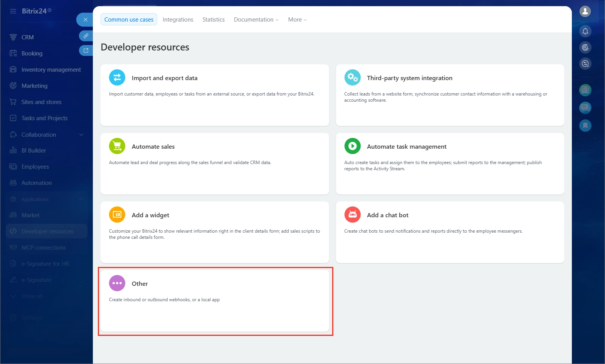The width and height of the screenshot is (605, 364).
Task: Open the user profile avatar
Action: click(x=585, y=12)
